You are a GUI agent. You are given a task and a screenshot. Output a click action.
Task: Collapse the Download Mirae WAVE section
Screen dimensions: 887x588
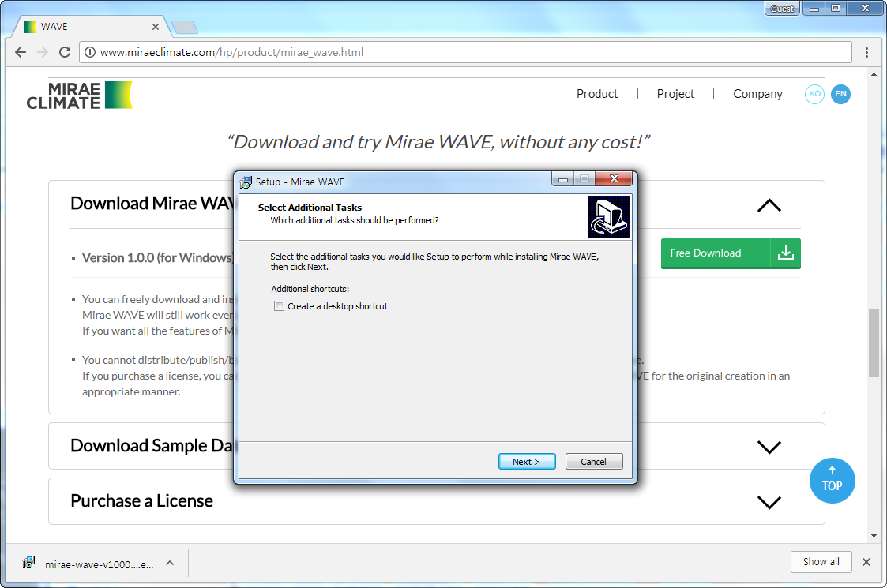[769, 205]
